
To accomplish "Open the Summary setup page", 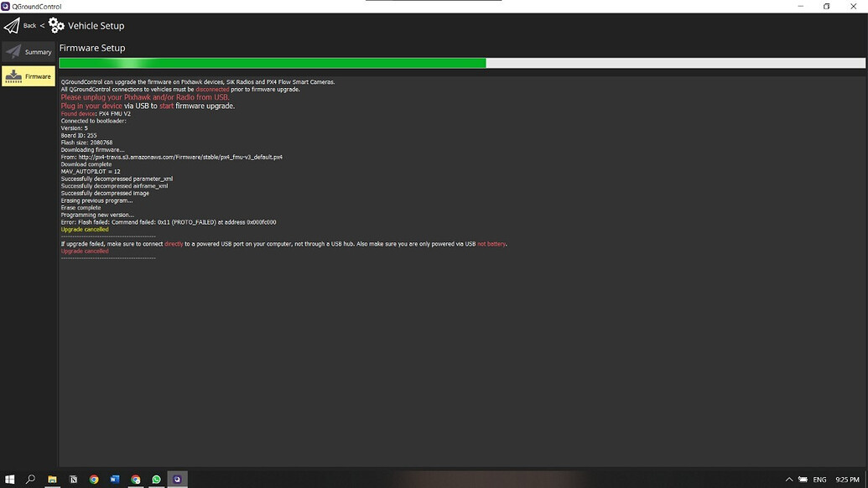I will click(29, 52).
